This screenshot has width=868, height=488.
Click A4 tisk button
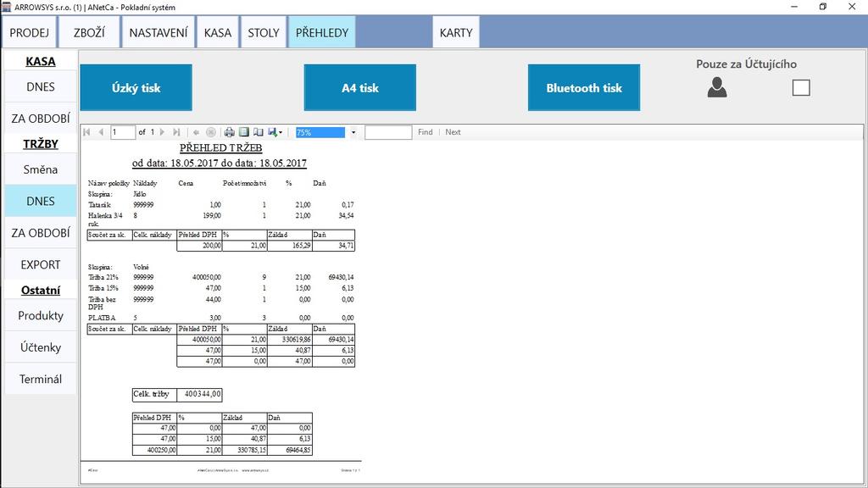point(359,87)
